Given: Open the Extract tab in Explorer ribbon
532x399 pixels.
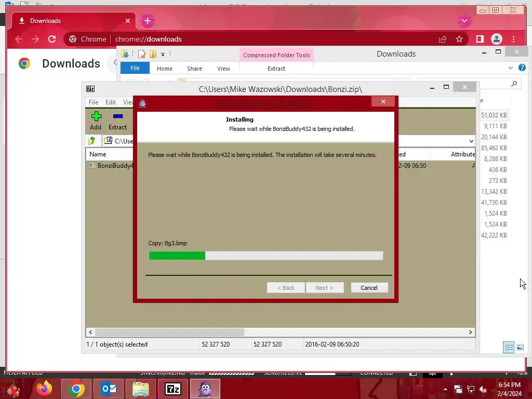Looking at the screenshot, I should click(x=276, y=68).
